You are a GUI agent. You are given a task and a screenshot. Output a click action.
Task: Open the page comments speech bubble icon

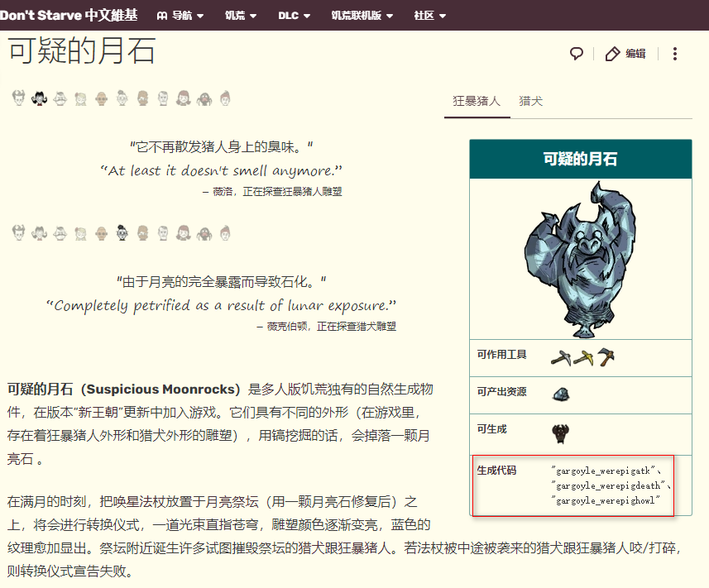(576, 54)
